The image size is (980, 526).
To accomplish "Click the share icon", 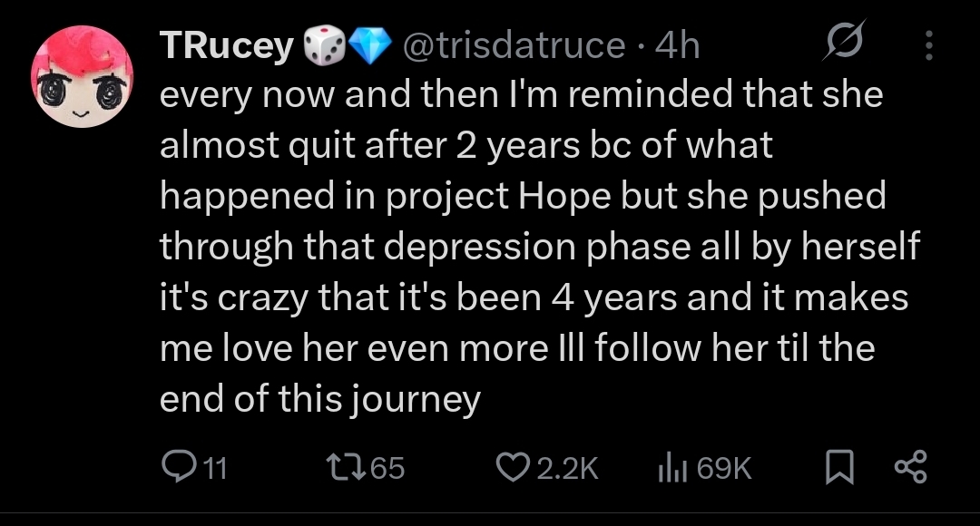I will 911,467.
